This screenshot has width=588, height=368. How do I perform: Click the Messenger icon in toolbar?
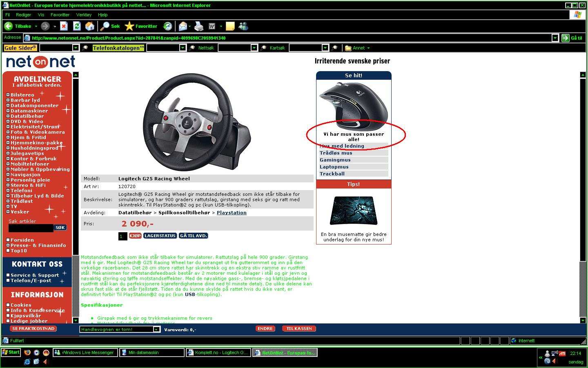243,26
